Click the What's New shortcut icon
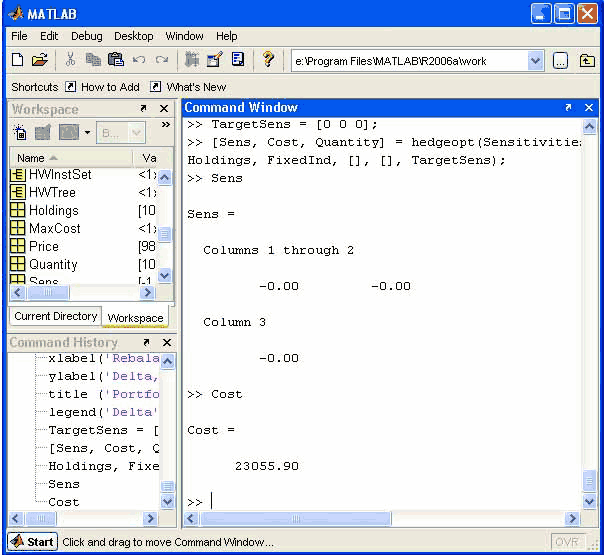 point(155,87)
